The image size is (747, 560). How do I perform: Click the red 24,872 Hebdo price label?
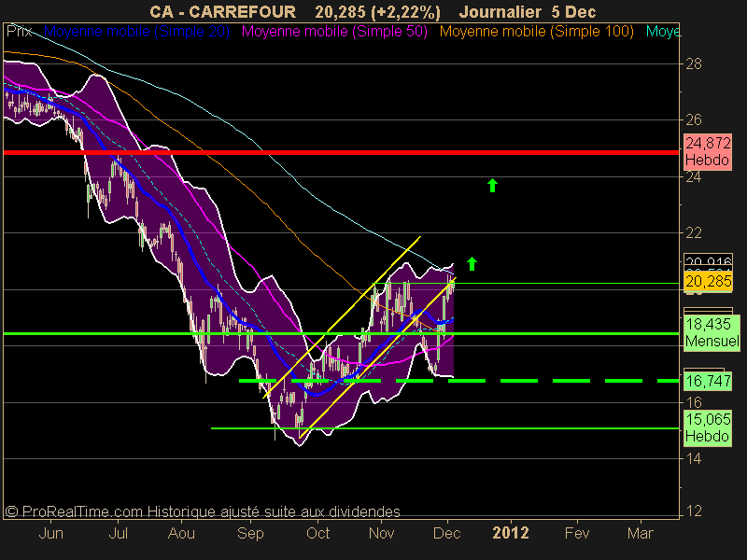(708, 151)
